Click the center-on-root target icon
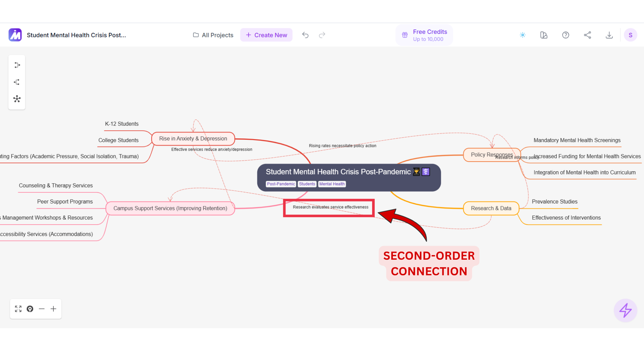The height and width of the screenshot is (351, 644). point(30,309)
